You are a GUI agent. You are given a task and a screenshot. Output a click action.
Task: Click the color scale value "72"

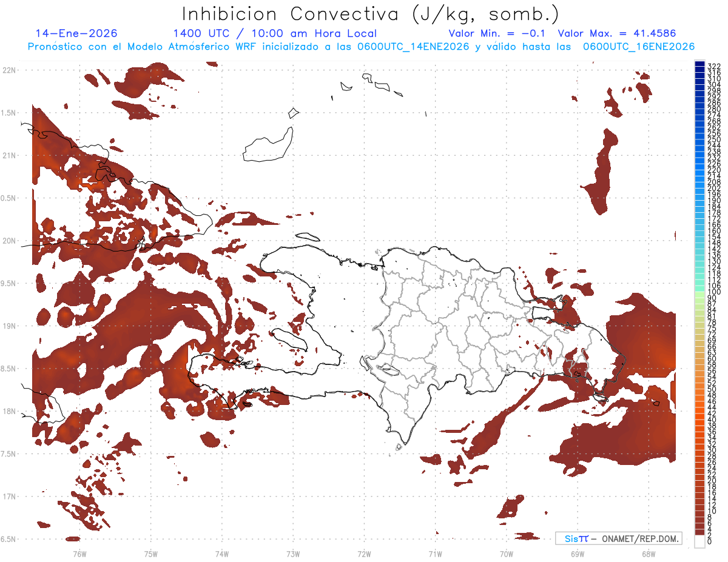[712, 335]
